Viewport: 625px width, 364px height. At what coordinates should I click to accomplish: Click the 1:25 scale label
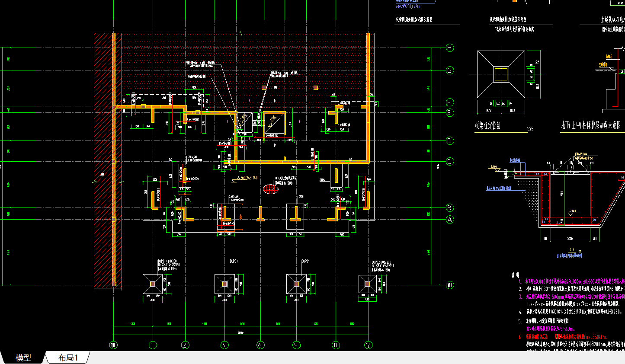[x=530, y=129]
